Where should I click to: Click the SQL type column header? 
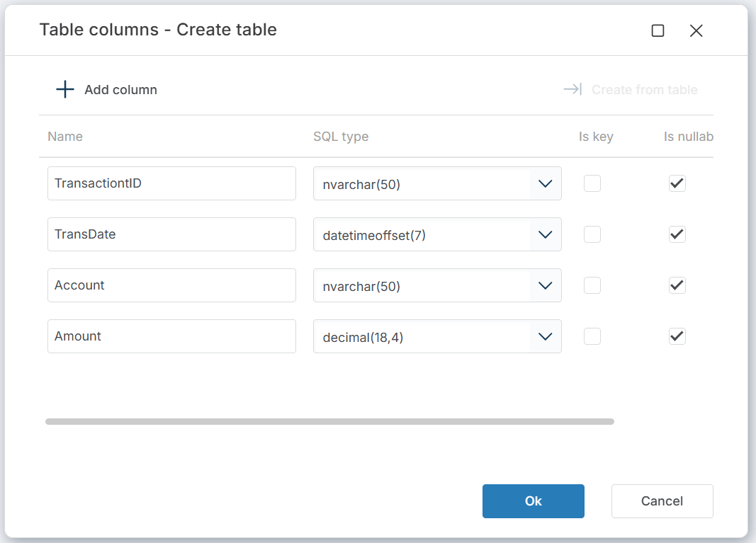pos(341,137)
